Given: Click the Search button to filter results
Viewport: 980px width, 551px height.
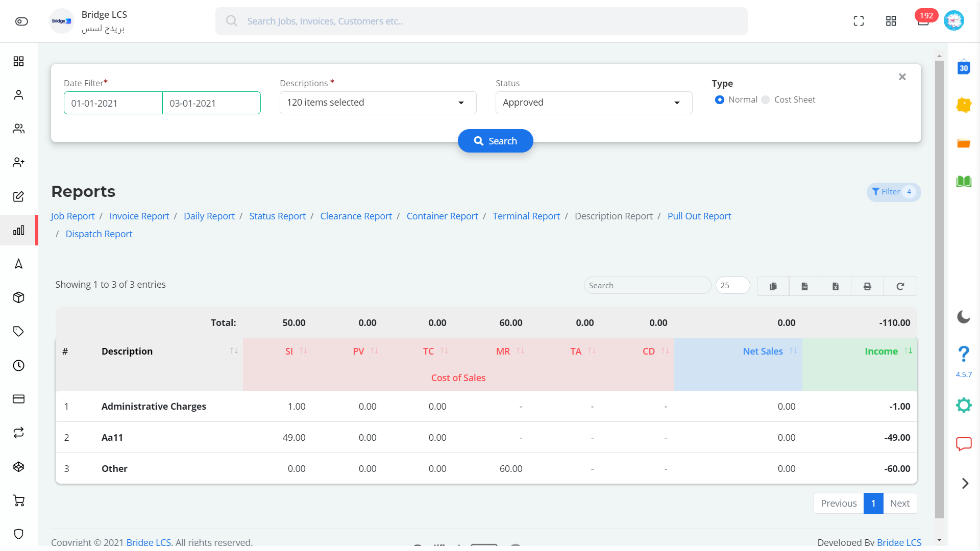Looking at the screenshot, I should tap(496, 141).
